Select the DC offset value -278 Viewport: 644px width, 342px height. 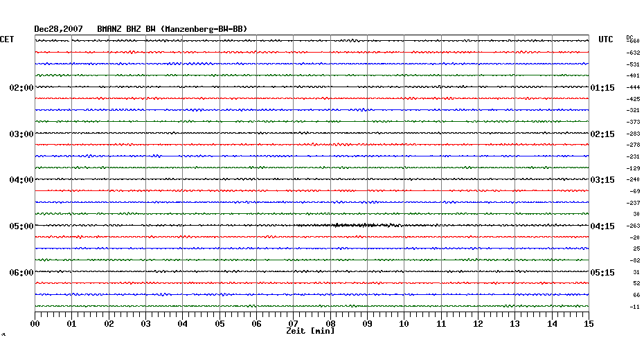(x=633, y=145)
